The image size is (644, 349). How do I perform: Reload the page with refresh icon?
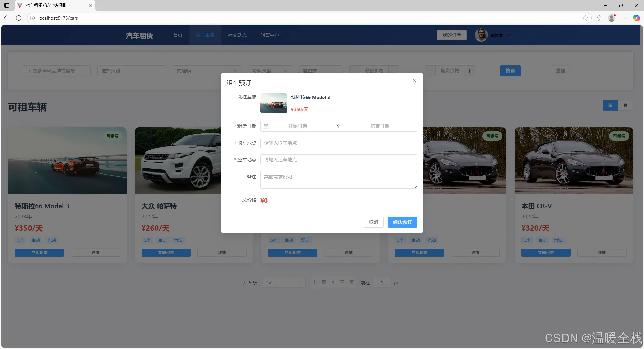click(19, 18)
